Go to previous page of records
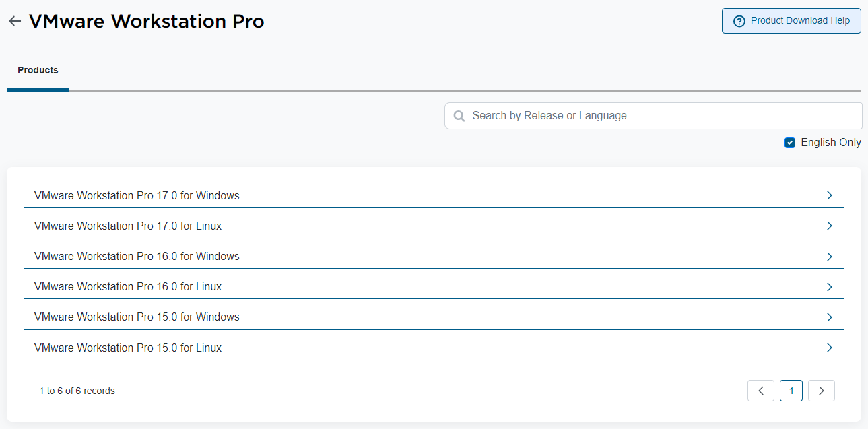This screenshot has width=868, height=429. 761,391
